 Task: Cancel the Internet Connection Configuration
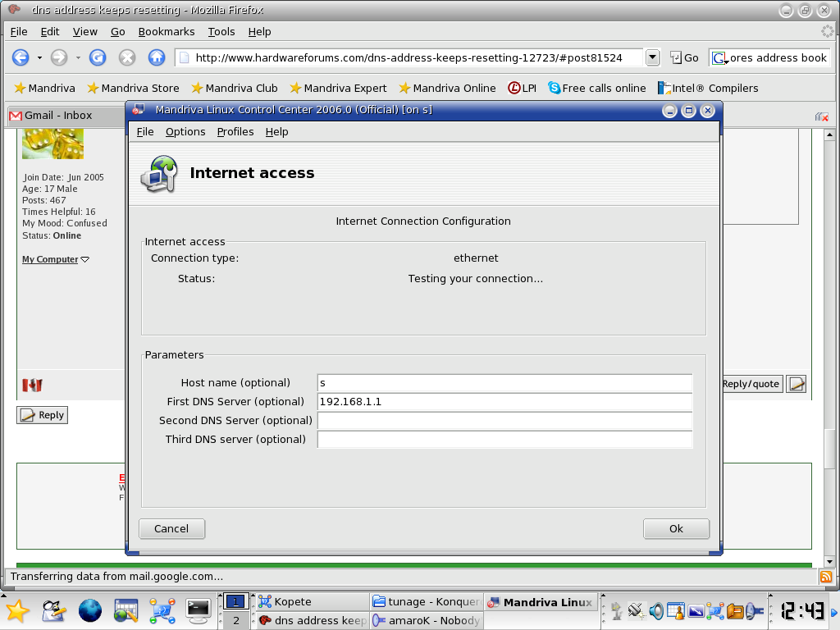(x=171, y=529)
